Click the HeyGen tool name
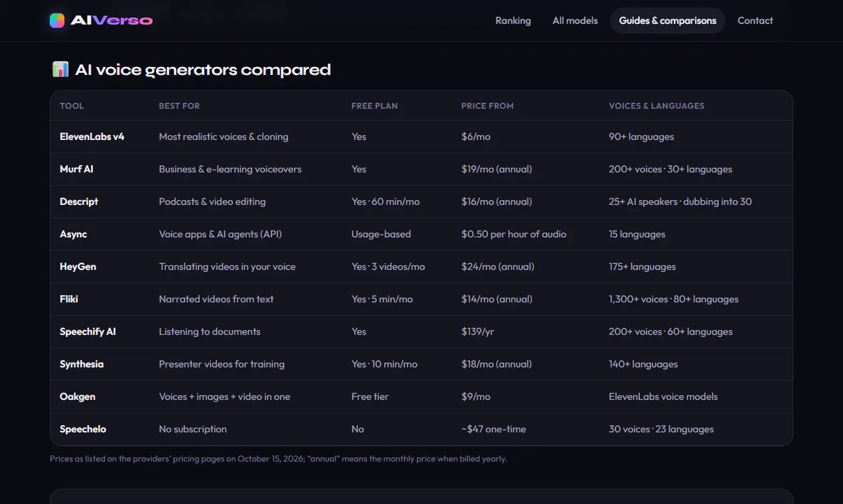The image size is (843, 504). pyautogui.click(x=78, y=267)
